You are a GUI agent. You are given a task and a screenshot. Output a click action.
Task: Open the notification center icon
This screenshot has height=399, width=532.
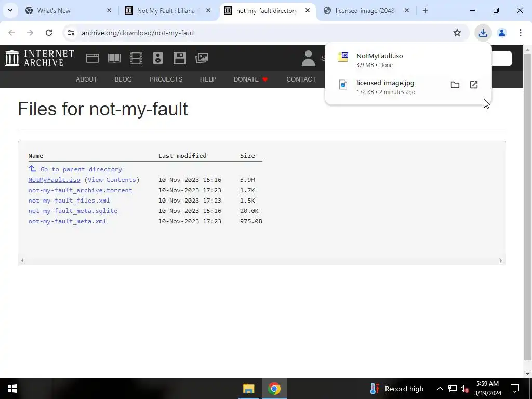(515, 389)
